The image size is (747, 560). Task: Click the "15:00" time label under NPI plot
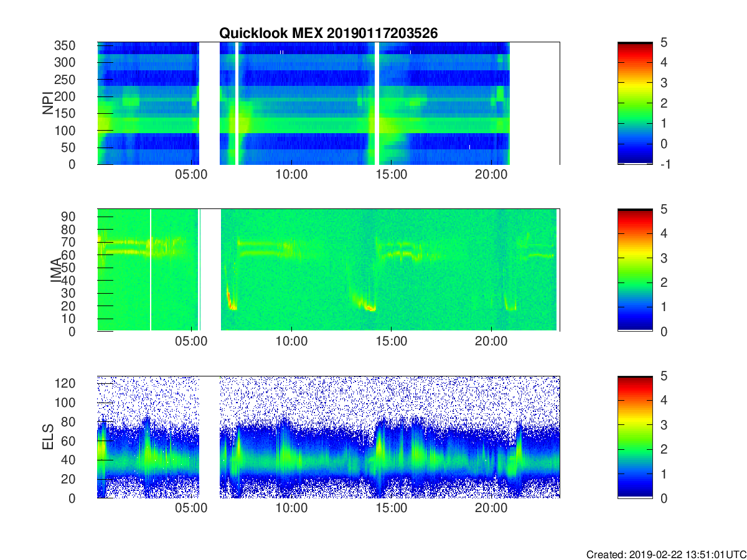point(392,175)
